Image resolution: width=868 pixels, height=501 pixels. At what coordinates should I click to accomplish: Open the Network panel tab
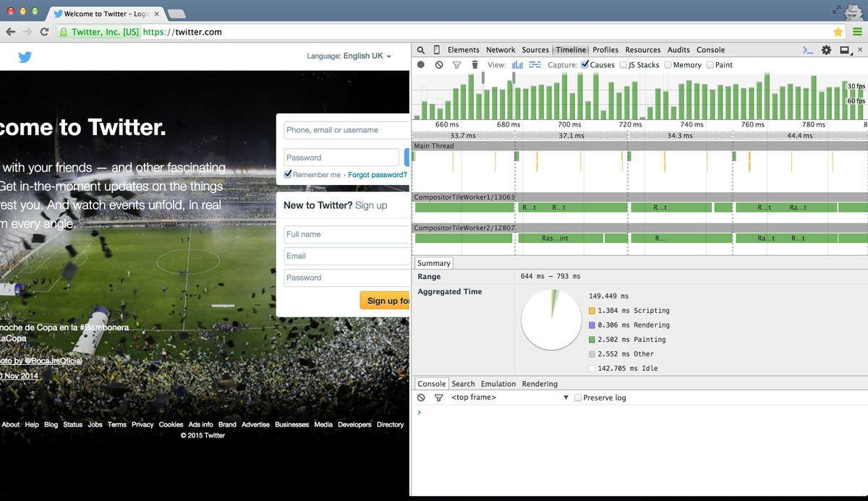501,50
